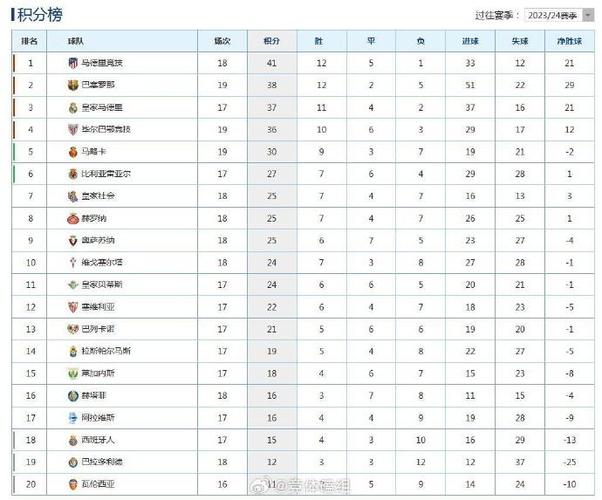Click the Valencia (瓦伦西亚) crest icon
The width and height of the screenshot is (602, 500).
pyautogui.click(x=73, y=484)
